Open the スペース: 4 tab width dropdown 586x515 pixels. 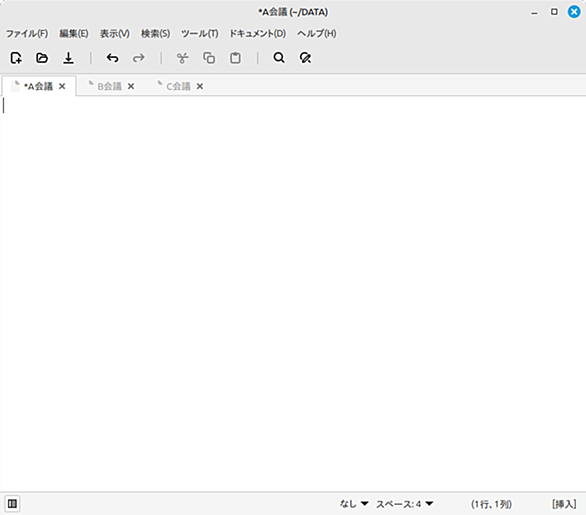click(x=405, y=504)
